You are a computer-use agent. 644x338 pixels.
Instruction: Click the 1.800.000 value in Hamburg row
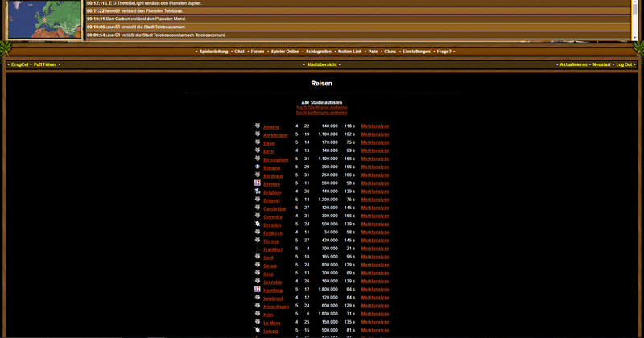point(328,289)
